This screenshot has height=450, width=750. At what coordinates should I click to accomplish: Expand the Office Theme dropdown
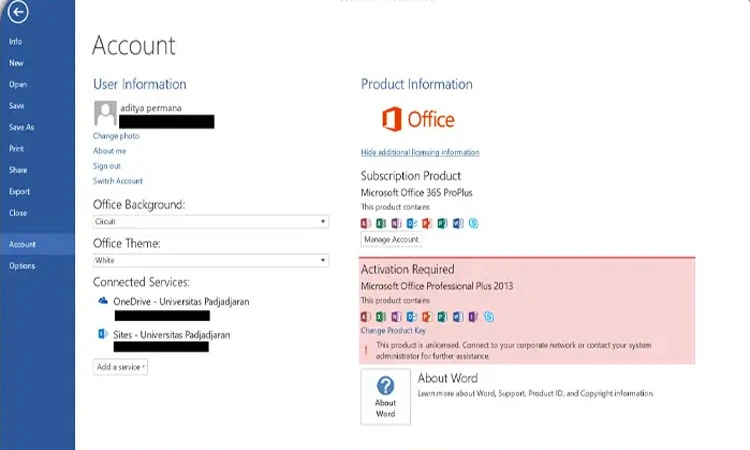click(x=323, y=260)
